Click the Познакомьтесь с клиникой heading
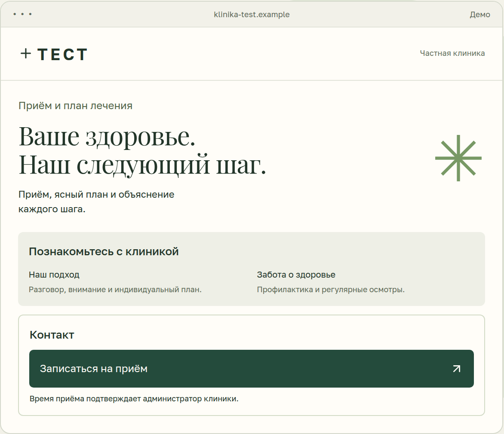This screenshot has height=434, width=504. [104, 251]
